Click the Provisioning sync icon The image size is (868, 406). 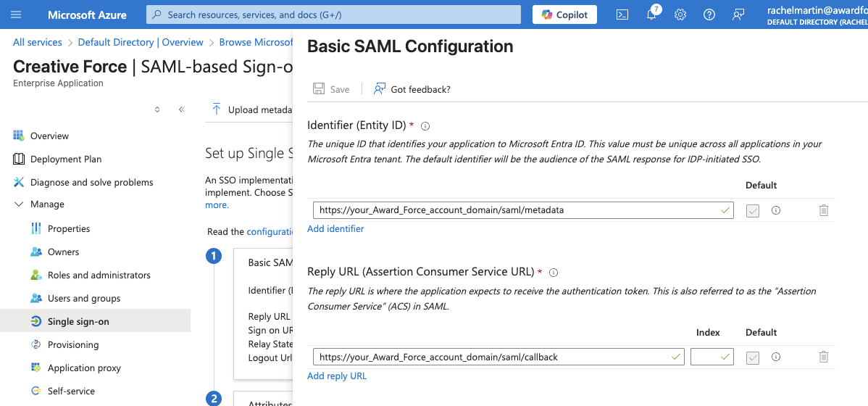pos(36,344)
